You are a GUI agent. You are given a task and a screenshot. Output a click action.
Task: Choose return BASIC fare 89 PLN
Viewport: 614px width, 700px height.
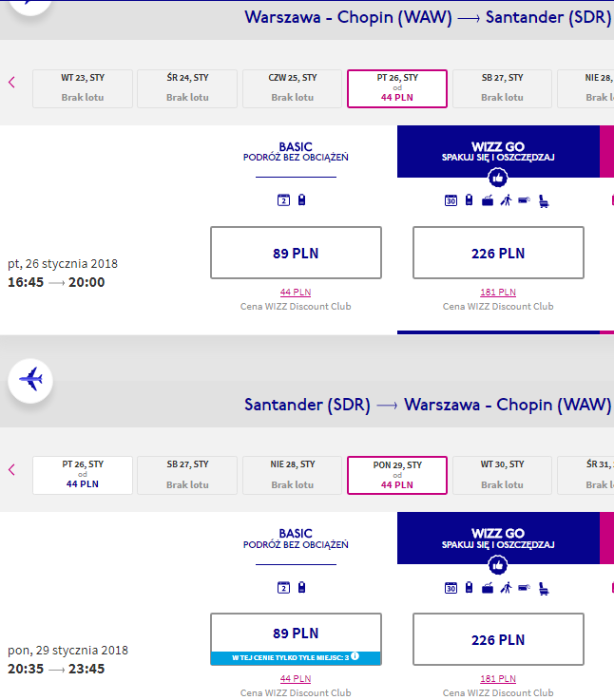(296, 639)
